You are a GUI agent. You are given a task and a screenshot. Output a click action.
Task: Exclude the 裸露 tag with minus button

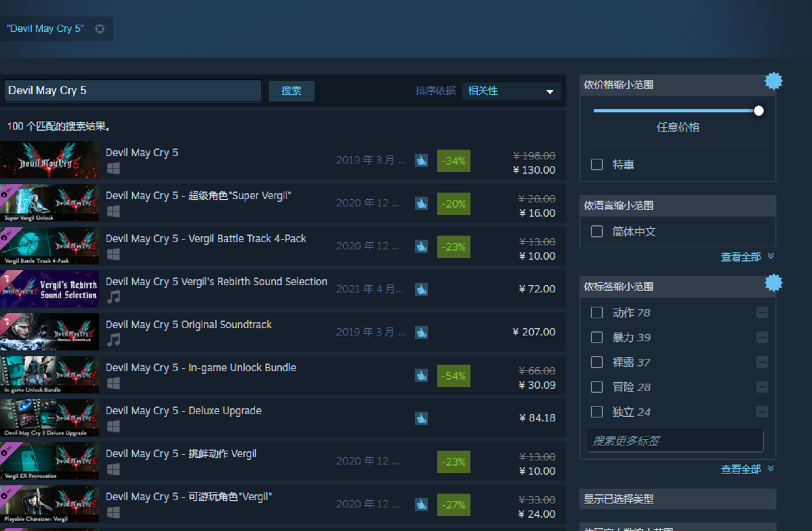(762, 362)
